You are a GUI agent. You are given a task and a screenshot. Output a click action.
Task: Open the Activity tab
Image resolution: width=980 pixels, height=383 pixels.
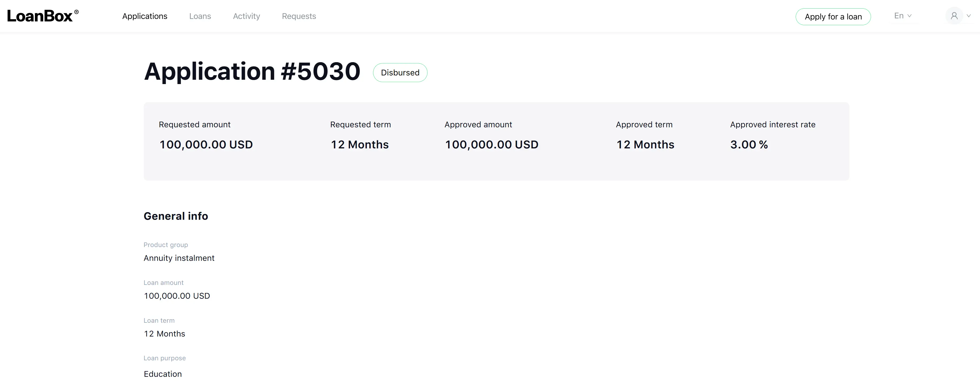pos(246,16)
